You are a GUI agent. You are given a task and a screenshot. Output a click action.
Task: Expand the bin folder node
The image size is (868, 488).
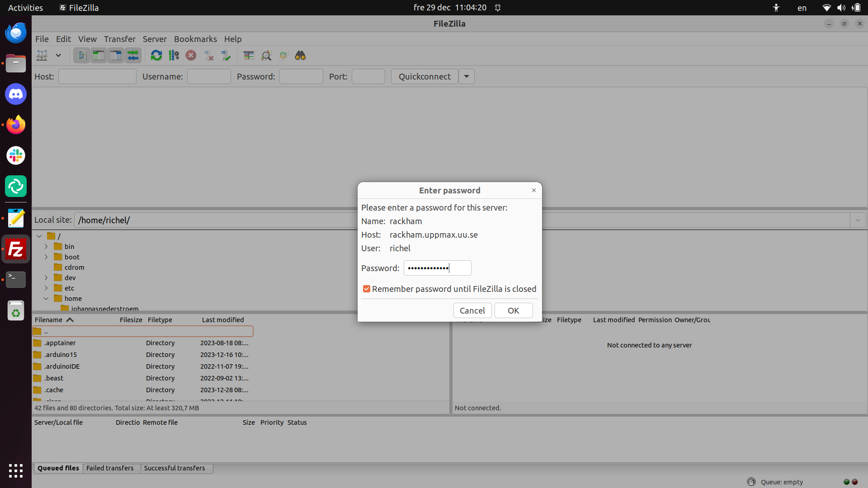46,246
